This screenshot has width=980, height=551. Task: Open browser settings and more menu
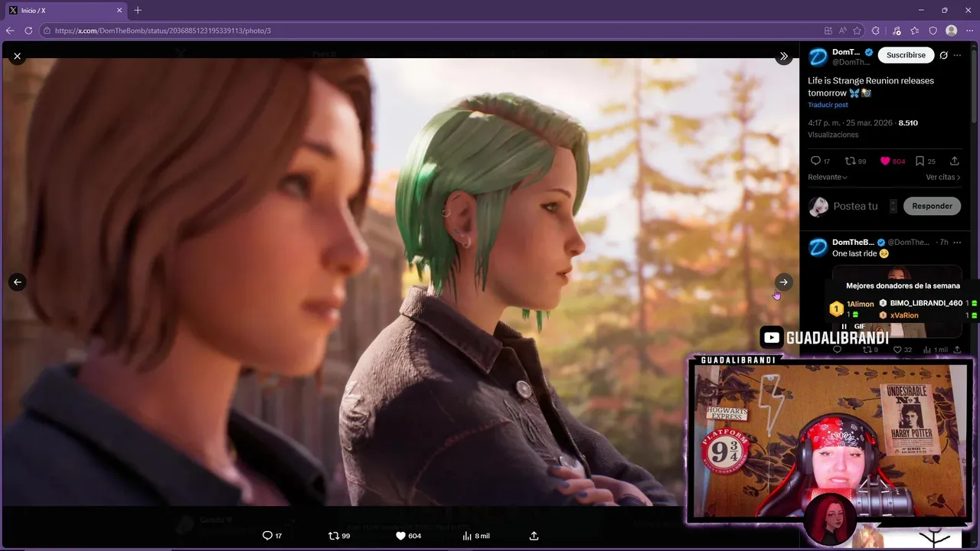(x=970, y=31)
